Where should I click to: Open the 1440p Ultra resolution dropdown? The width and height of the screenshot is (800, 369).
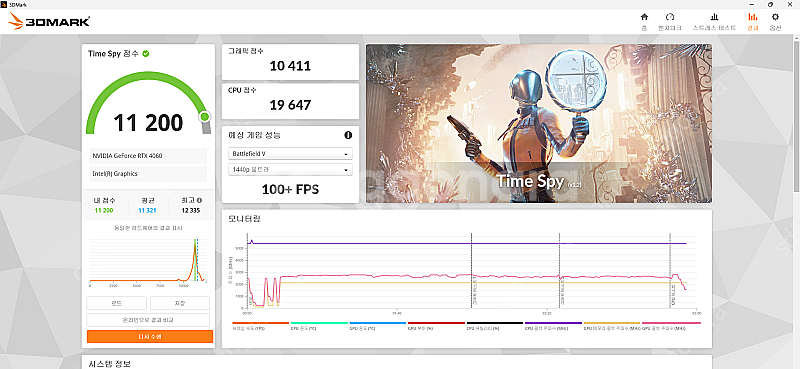(290, 169)
